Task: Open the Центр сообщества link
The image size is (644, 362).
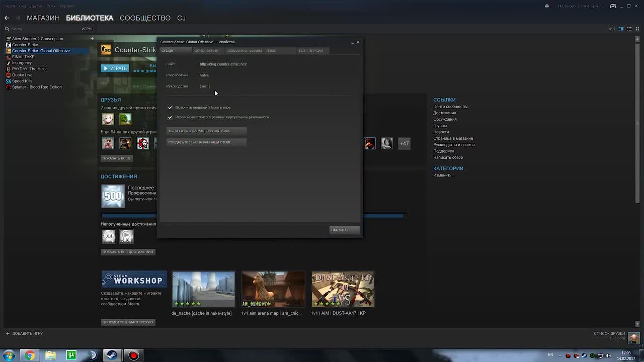Action: coord(451,107)
